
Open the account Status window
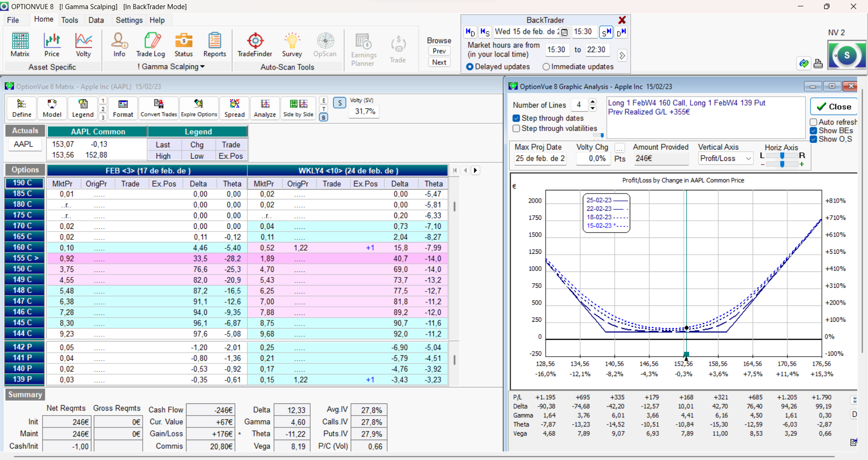(x=183, y=45)
